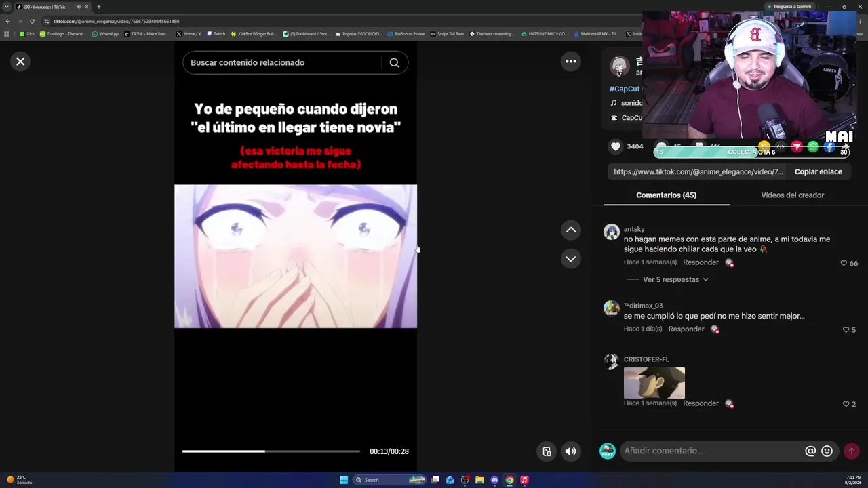The width and height of the screenshot is (868, 488).
Task: Click the video URL text field
Action: 698,171
